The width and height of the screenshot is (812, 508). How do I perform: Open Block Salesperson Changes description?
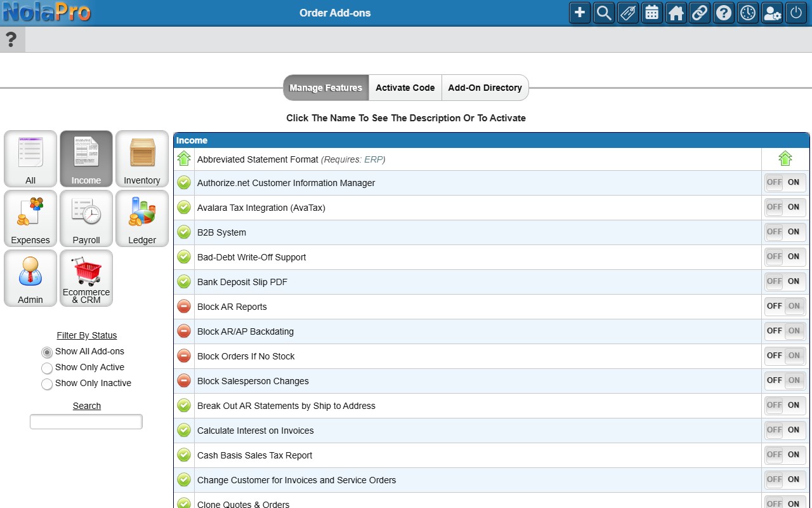coord(253,381)
